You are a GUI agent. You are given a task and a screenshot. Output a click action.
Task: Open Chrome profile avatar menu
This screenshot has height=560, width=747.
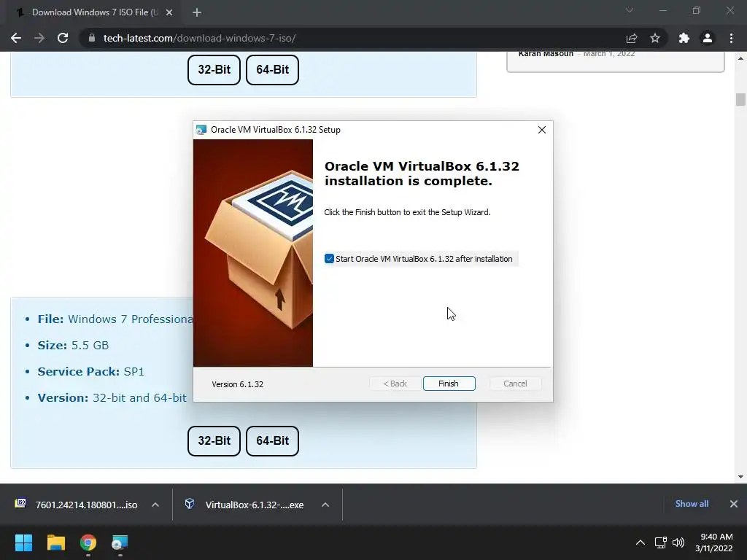(708, 38)
